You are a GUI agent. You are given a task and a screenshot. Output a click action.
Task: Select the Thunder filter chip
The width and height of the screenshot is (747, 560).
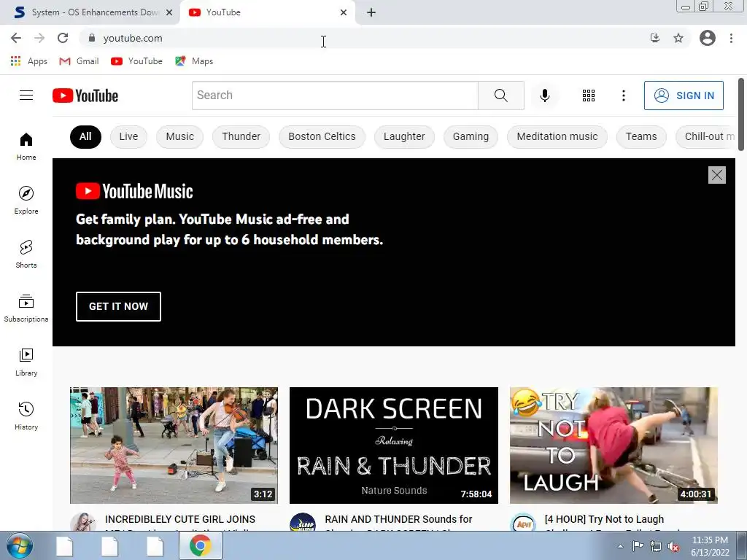(x=241, y=136)
